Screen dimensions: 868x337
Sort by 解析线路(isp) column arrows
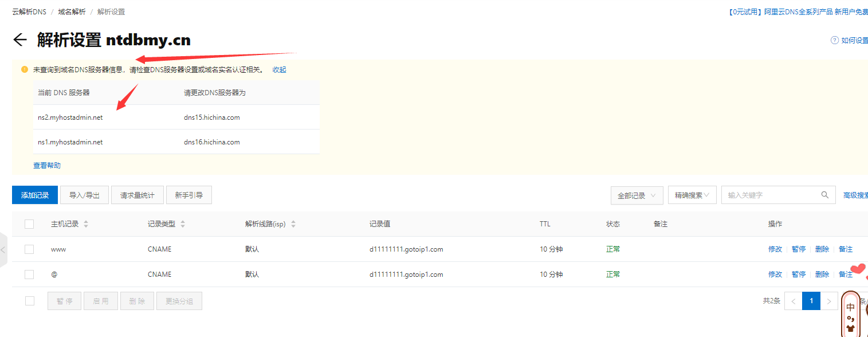(x=293, y=224)
